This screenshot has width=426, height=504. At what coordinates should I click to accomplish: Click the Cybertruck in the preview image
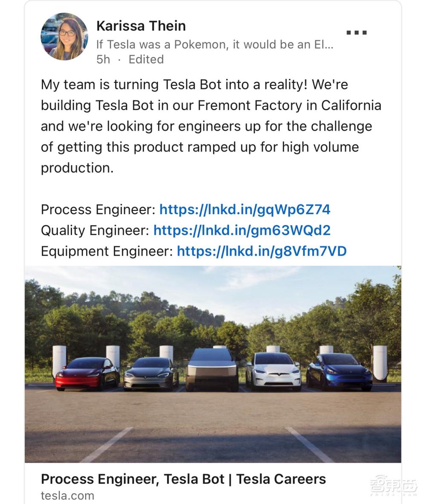click(212, 369)
